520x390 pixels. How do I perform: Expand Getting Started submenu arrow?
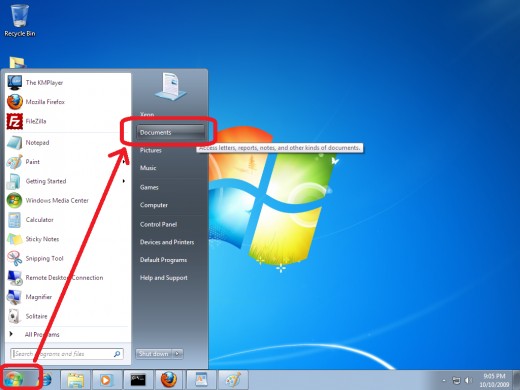point(124,181)
